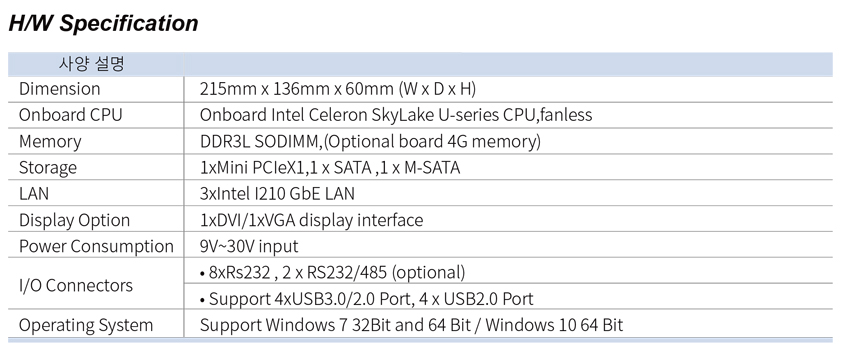
Task: Select the 9V~30V input value
Action: 249,246
